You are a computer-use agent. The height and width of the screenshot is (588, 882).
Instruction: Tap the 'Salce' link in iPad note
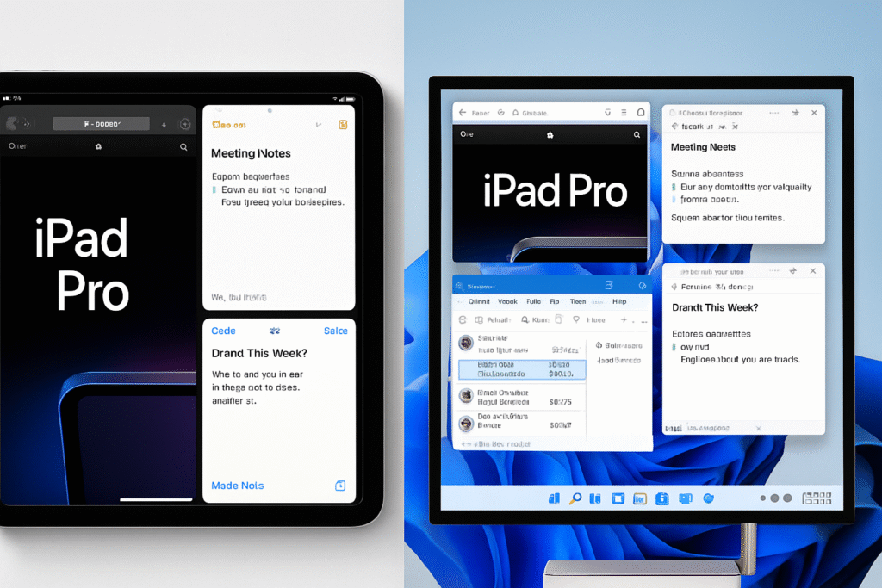pyautogui.click(x=336, y=331)
